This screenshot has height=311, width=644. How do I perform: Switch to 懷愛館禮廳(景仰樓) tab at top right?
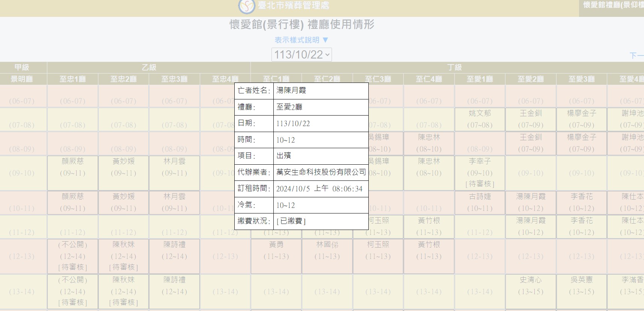[613, 5]
